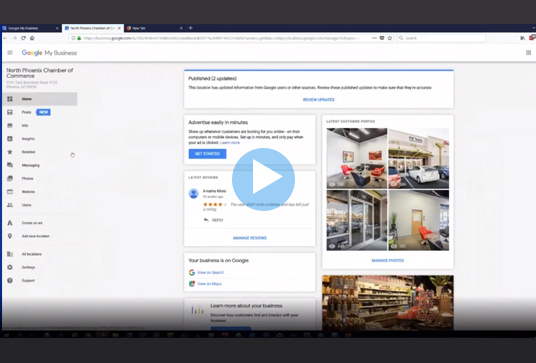This screenshot has height=363, width=536.
Task: Click the Users people icon
Action: 10,205
